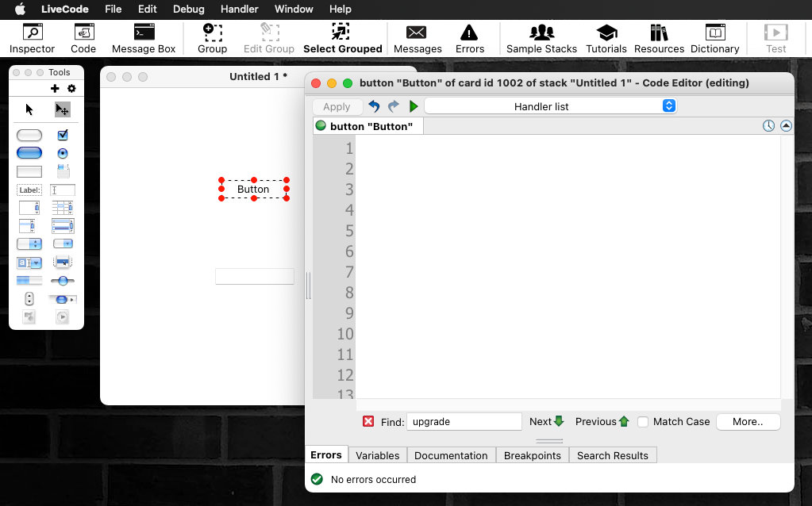The height and width of the screenshot is (506, 812).
Task: Open the Handler list dropdown
Action: 551,106
